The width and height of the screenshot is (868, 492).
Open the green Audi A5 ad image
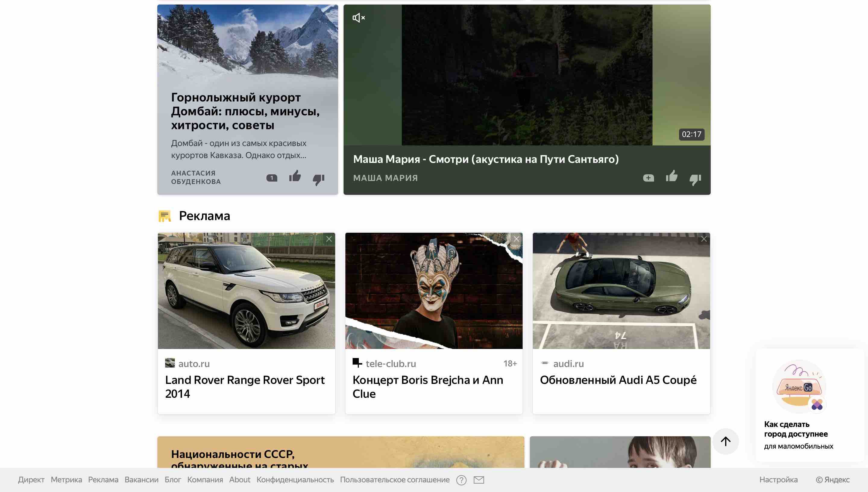click(x=621, y=291)
